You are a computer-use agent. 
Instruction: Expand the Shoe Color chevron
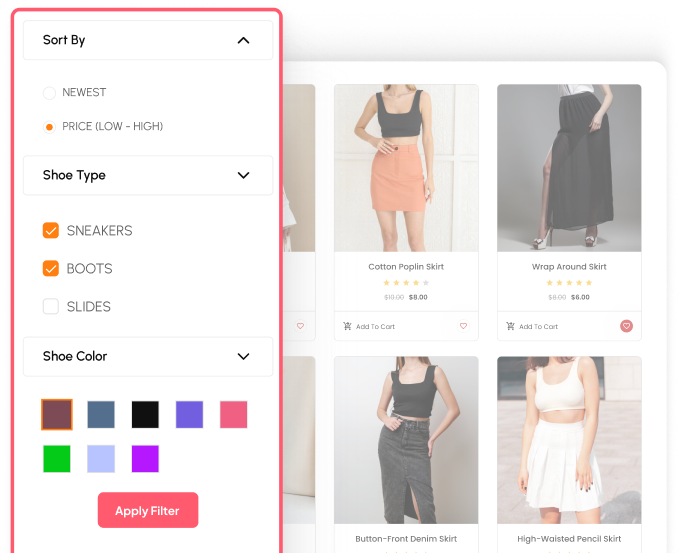[243, 356]
